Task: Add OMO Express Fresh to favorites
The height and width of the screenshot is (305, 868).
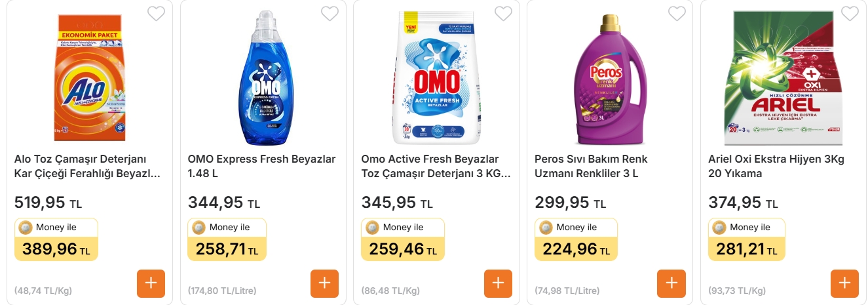Action: point(330,13)
